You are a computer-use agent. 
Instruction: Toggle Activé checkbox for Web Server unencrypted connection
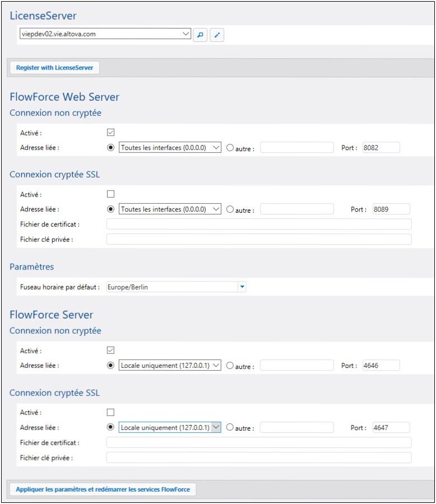click(111, 132)
